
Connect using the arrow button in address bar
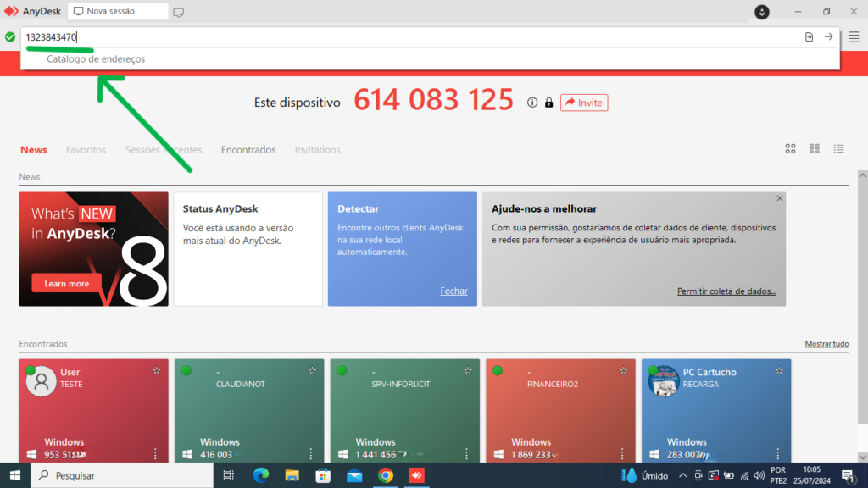click(x=829, y=37)
